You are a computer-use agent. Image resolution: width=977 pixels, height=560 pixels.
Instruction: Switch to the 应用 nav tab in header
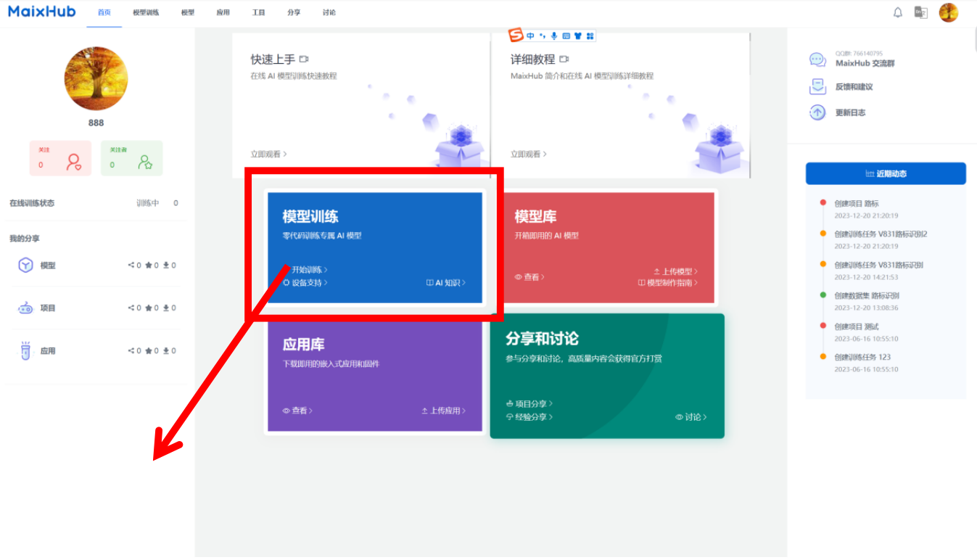223,13
